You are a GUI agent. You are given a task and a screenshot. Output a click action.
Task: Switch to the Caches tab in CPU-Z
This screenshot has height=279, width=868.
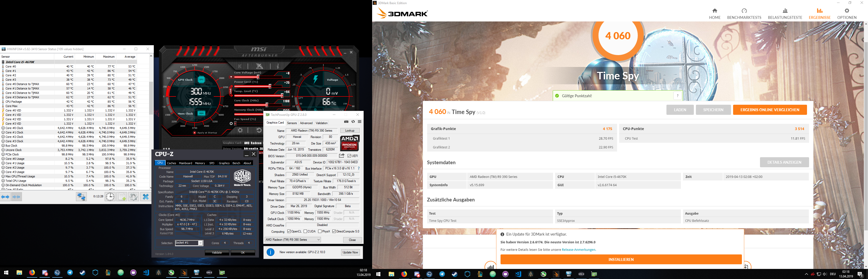pos(172,163)
